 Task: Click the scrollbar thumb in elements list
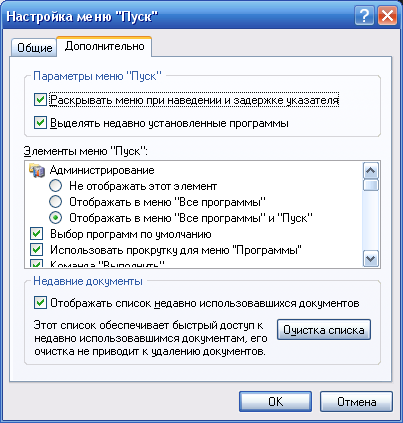pyautogui.click(x=371, y=185)
